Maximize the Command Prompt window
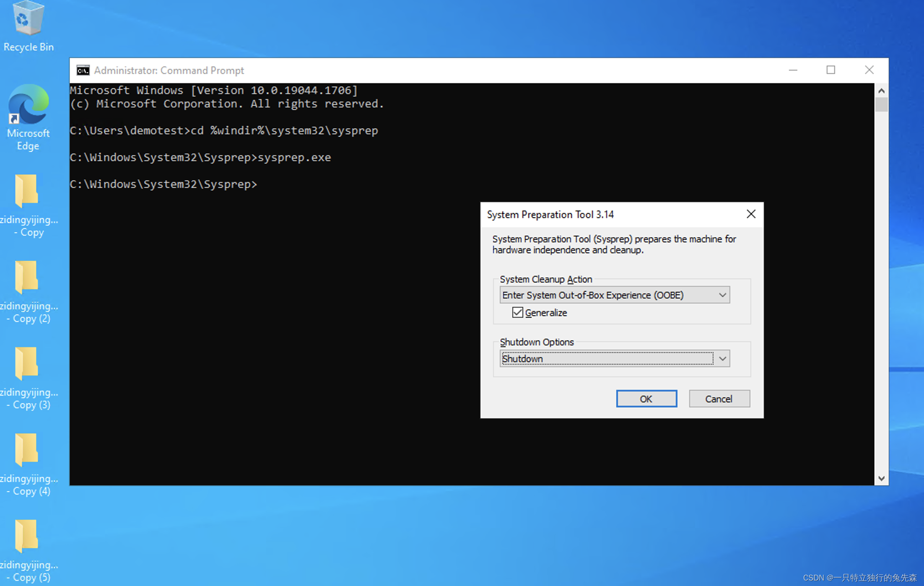The image size is (924, 586). [831, 70]
